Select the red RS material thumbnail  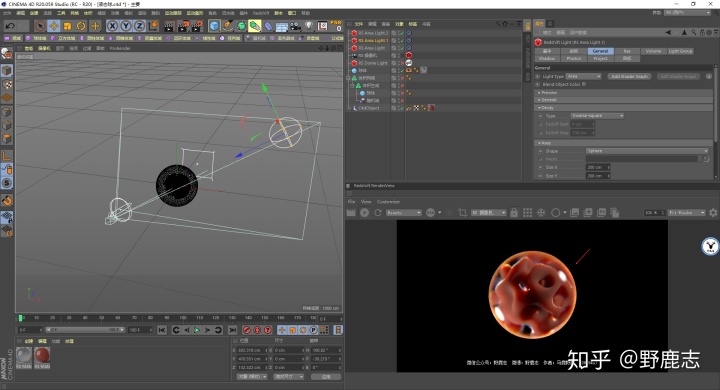point(42,357)
